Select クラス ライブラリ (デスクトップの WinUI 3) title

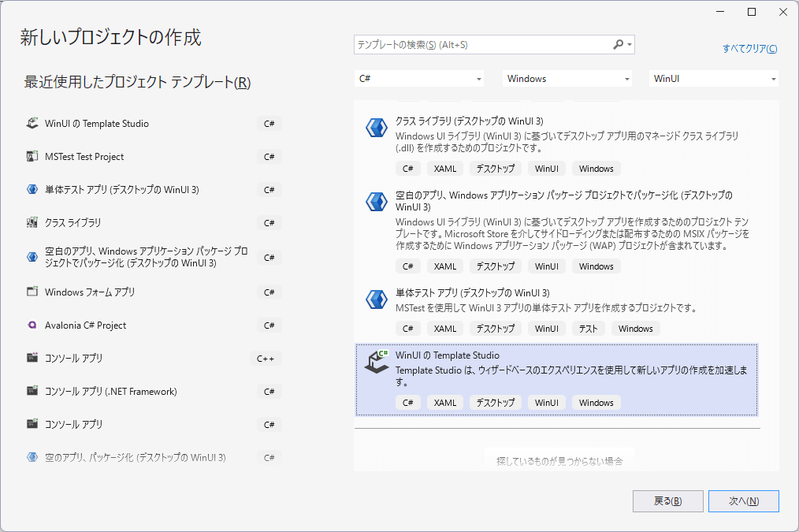[x=470, y=121]
